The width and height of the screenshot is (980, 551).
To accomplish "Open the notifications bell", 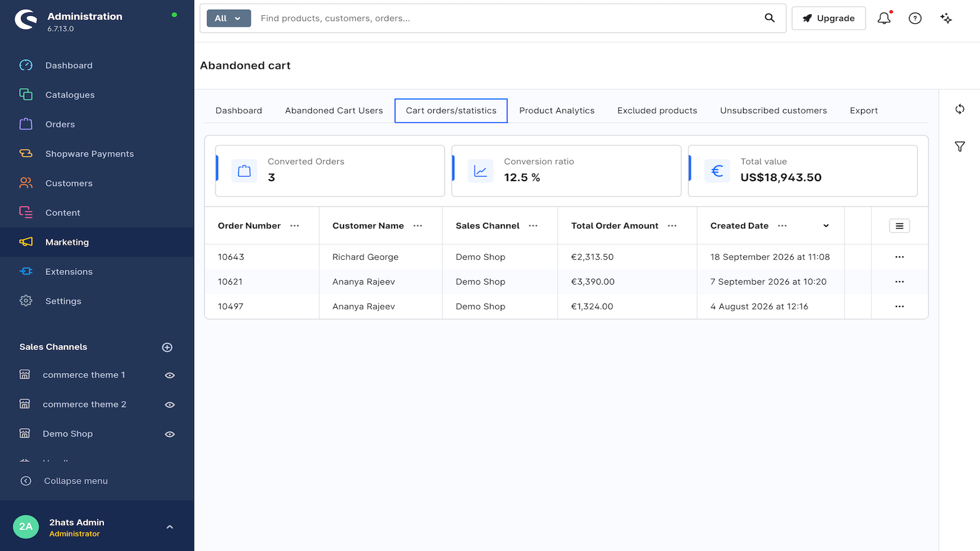I will (884, 18).
